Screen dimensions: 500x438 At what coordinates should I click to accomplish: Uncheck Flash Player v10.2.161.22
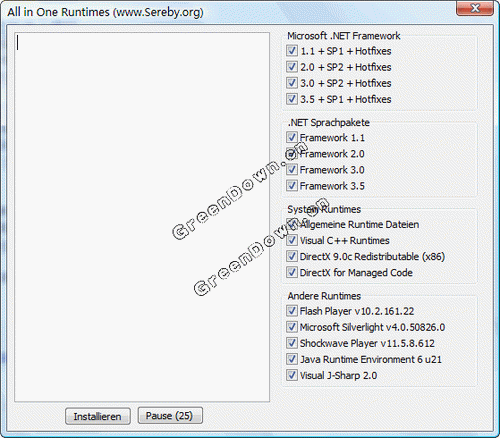(x=292, y=311)
